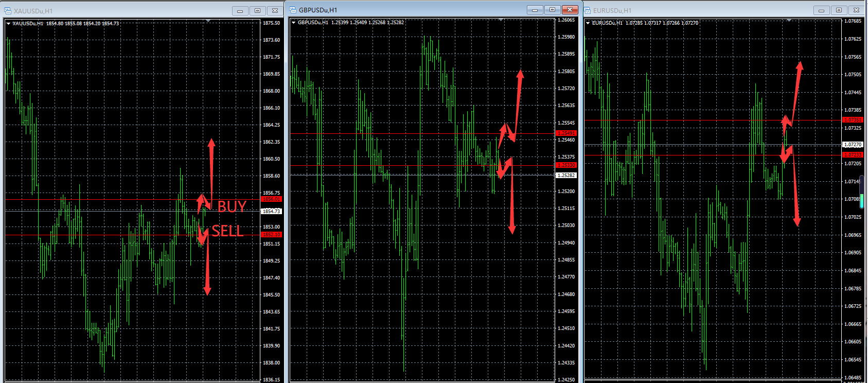The height and width of the screenshot is (383, 868).
Task: Activate the XAUUSDu,H1 window title bar
Action: [x=129, y=11]
